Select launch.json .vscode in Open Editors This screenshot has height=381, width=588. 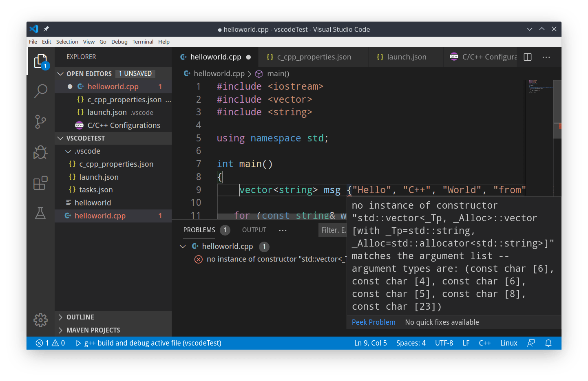[113, 112]
